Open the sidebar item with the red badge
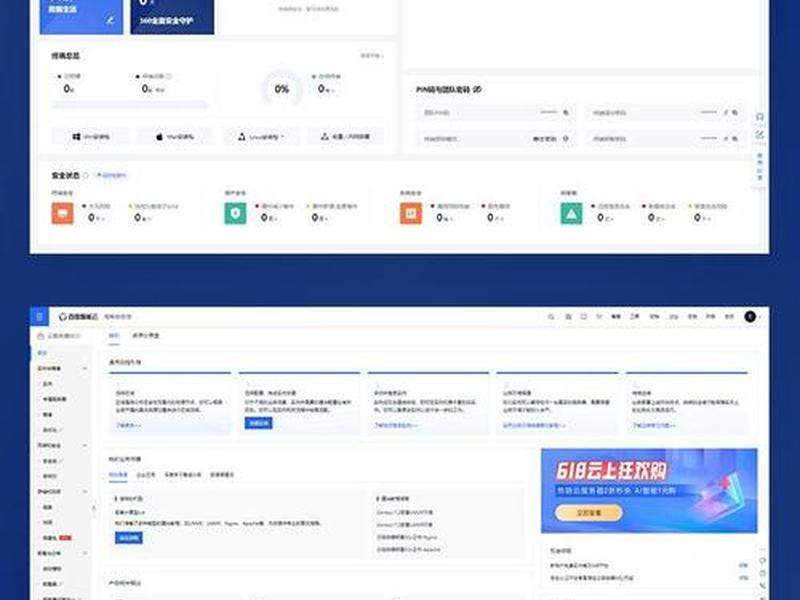Image resolution: width=800 pixels, height=600 pixels. click(x=57, y=538)
